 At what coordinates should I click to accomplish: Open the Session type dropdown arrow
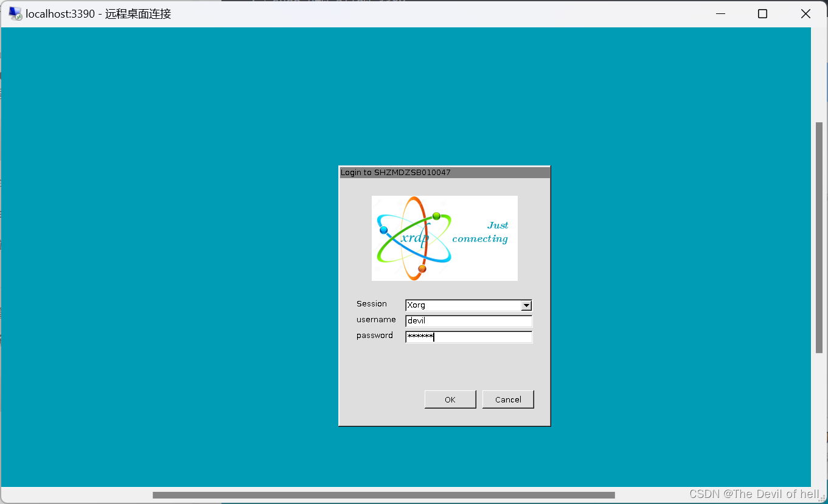pos(527,305)
